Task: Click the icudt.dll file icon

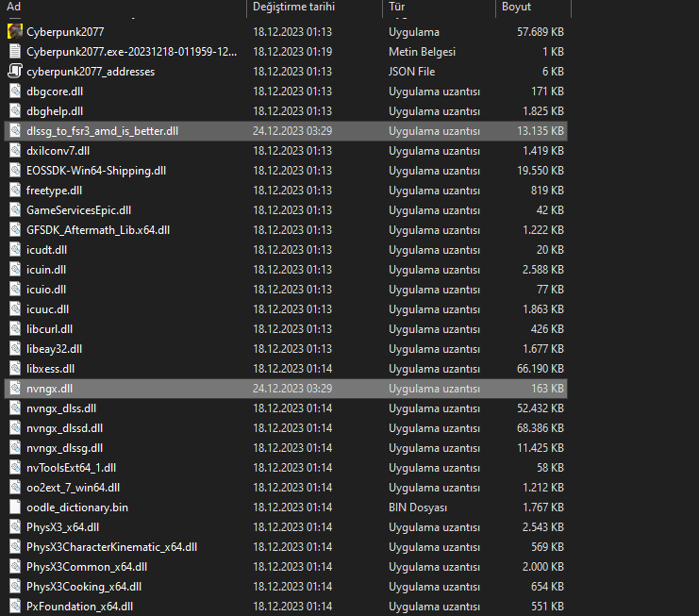Action: (15, 250)
